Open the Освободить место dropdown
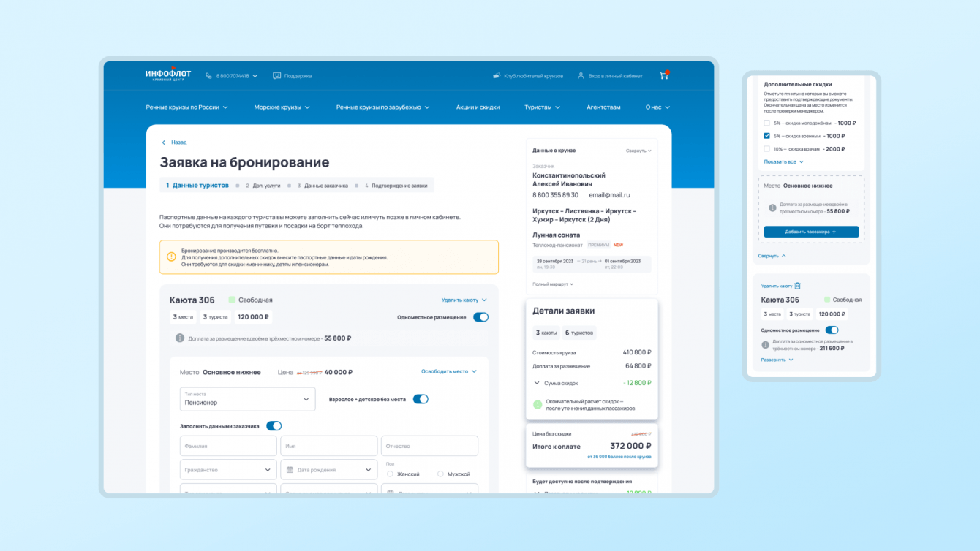Screen dimensions: 980x551 (449, 371)
